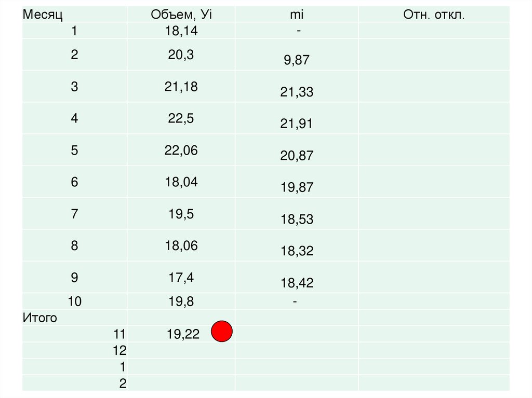The image size is (532, 398).
Task: Click the cell showing 21,91
Action: 296,124
